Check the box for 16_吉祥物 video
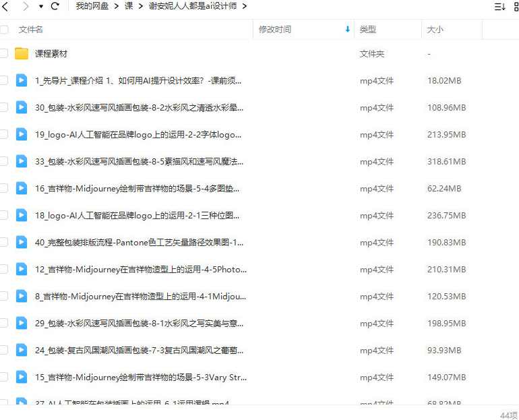The image size is (519, 420). [4, 188]
